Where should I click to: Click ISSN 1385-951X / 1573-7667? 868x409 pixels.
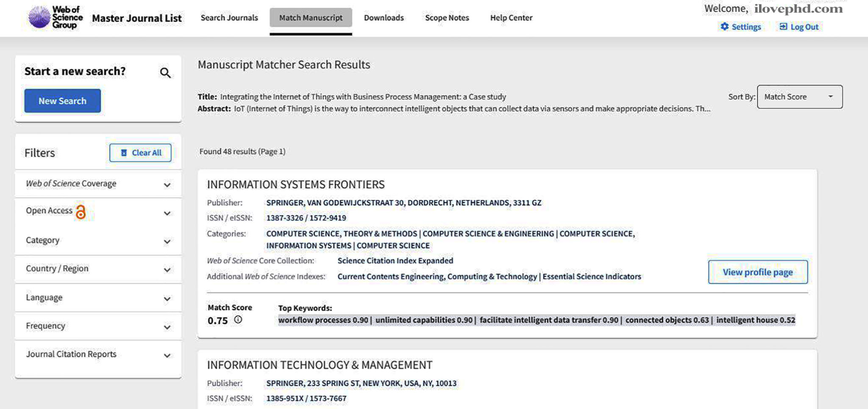pyautogui.click(x=306, y=398)
